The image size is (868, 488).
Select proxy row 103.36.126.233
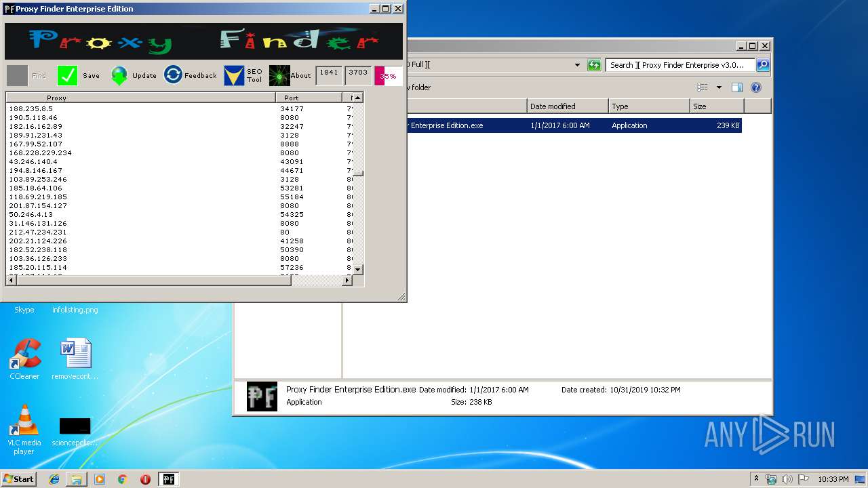coord(179,258)
